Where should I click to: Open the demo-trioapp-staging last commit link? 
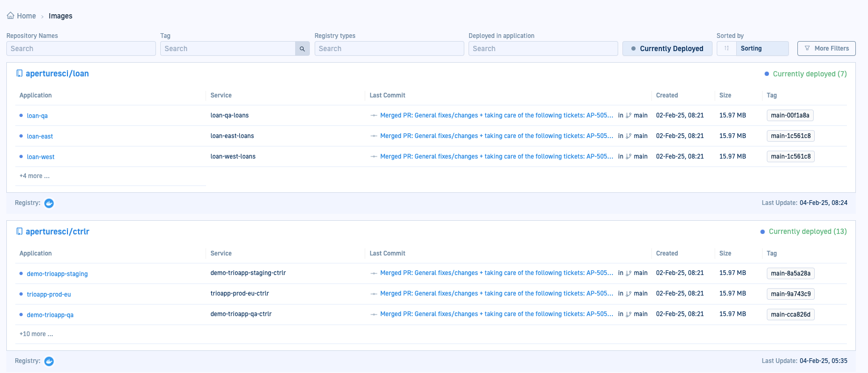(x=496, y=273)
